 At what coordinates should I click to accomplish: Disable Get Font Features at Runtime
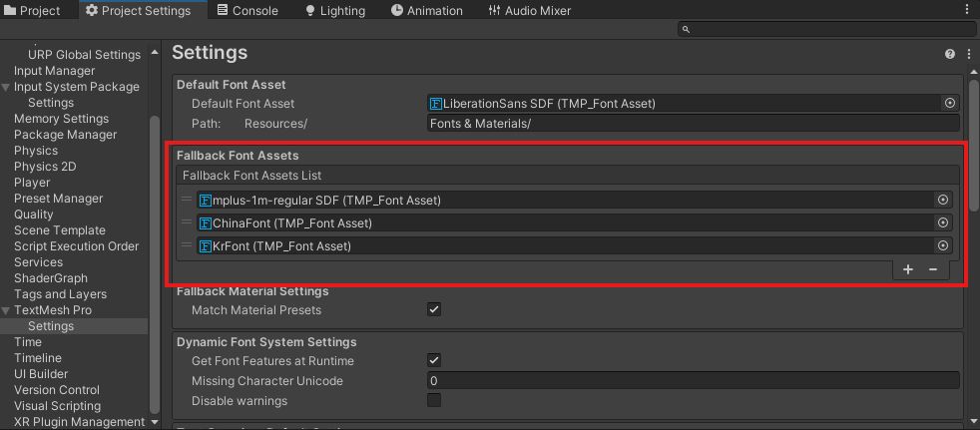[434, 360]
